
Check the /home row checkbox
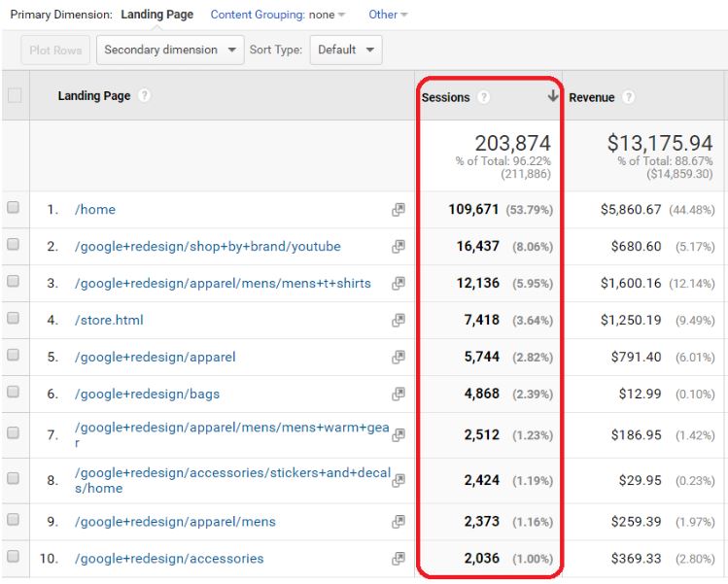(x=13, y=207)
